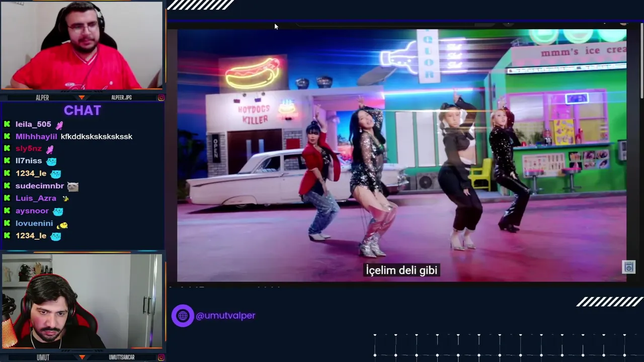This screenshot has height=362, width=644.
Task: Click the Kick badge beside Mlhhhaylil
Action: [7, 136]
